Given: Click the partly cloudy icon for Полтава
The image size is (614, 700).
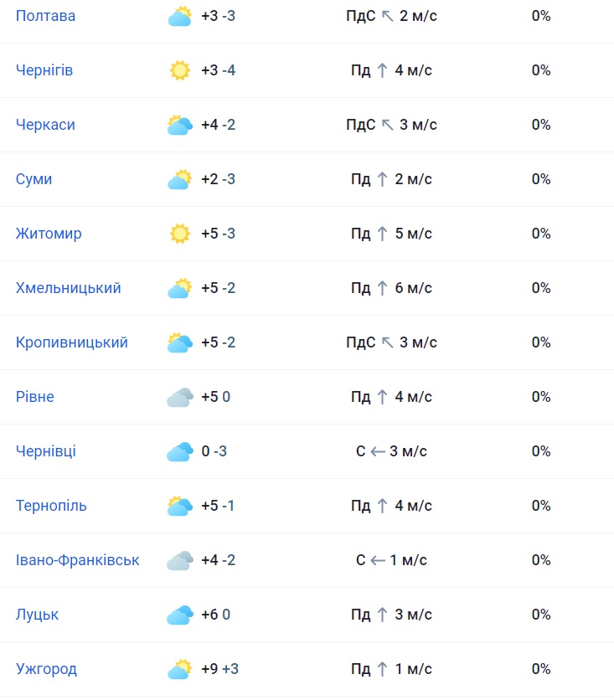Looking at the screenshot, I should 179,16.
